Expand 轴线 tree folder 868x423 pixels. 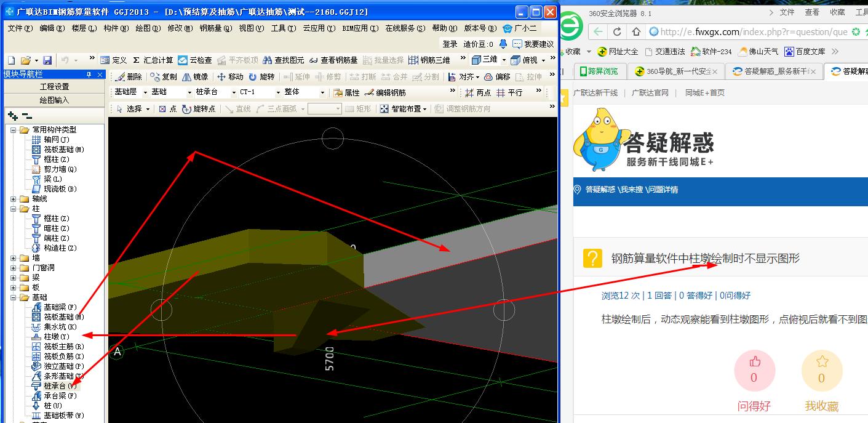pyautogui.click(x=14, y=199)
